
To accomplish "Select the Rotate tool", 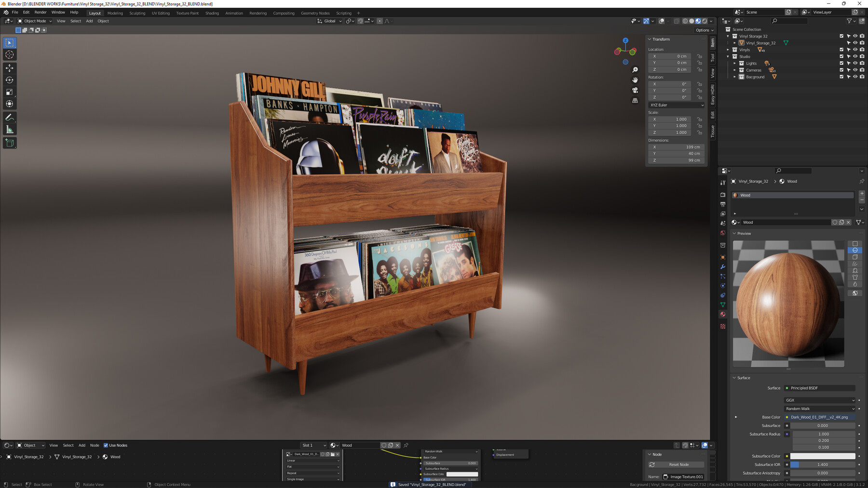I will [x=9, y=80].
